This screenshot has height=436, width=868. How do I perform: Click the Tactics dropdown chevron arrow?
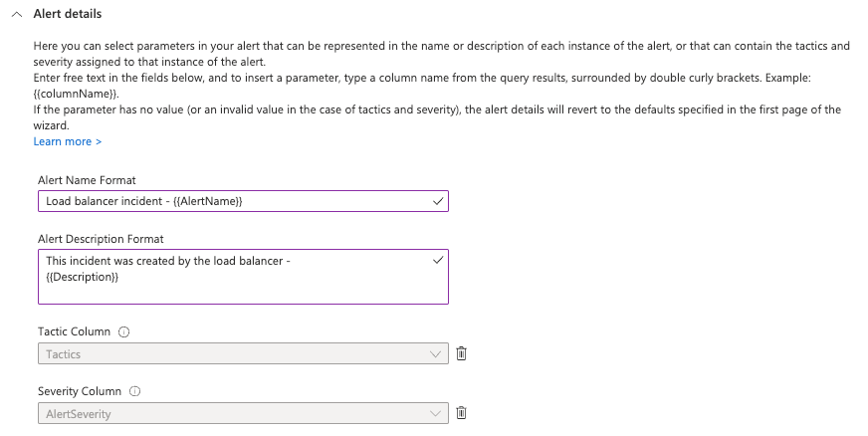click(436, 354)
